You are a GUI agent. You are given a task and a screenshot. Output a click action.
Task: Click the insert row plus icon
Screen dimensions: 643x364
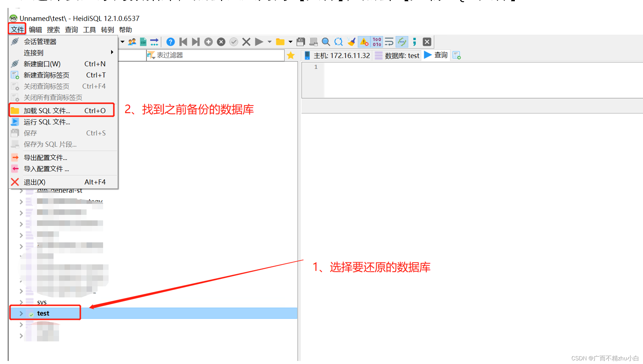(208, 42)
